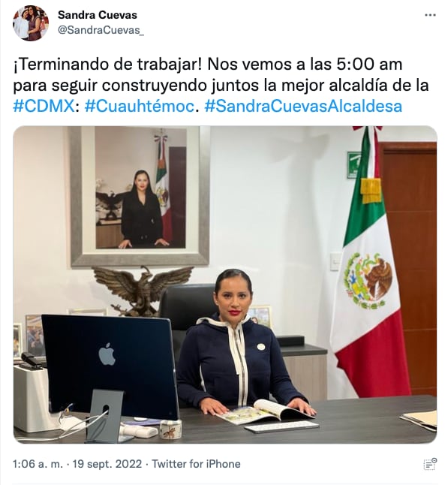Open Sandra Cuevas profile avatar
This screenshot has height=485, width=448.
coord(31,23)
